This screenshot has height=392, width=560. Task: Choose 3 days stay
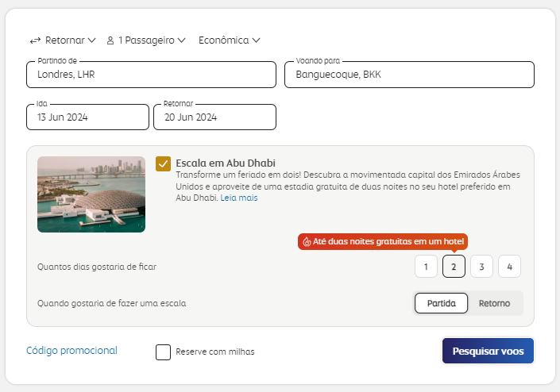click(481, 267)
